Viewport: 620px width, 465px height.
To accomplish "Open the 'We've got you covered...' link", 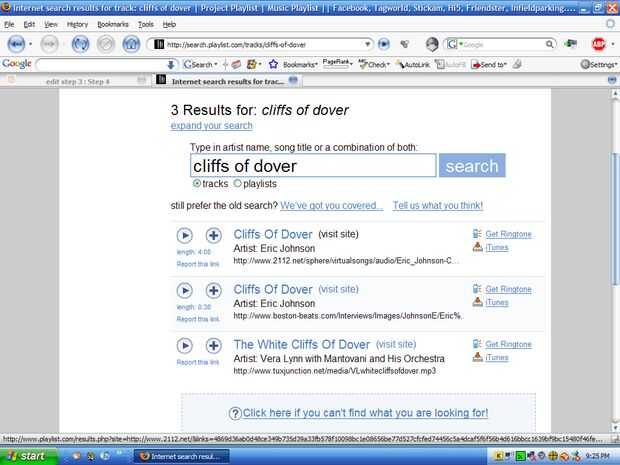I will point(332,206).
